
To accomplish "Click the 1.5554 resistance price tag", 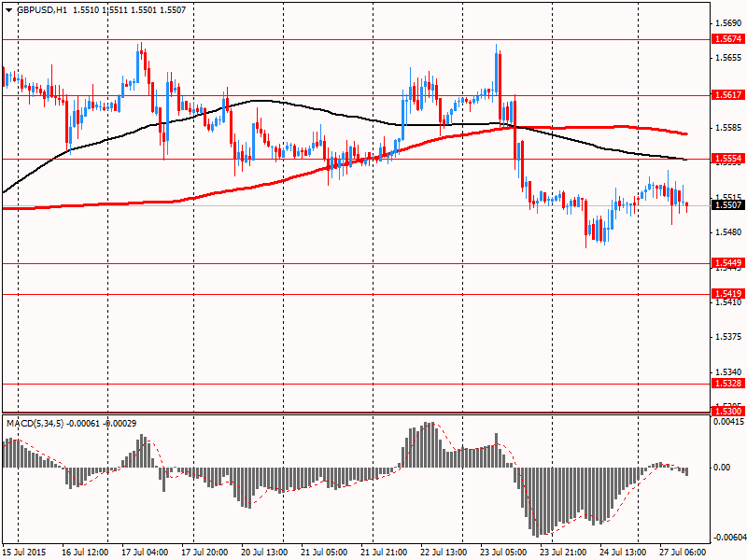I will click(x=727, y=159).
